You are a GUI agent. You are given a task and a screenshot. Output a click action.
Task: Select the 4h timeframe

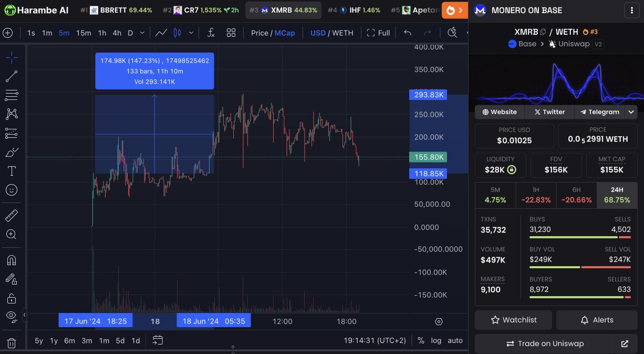[x=116, y=33]
